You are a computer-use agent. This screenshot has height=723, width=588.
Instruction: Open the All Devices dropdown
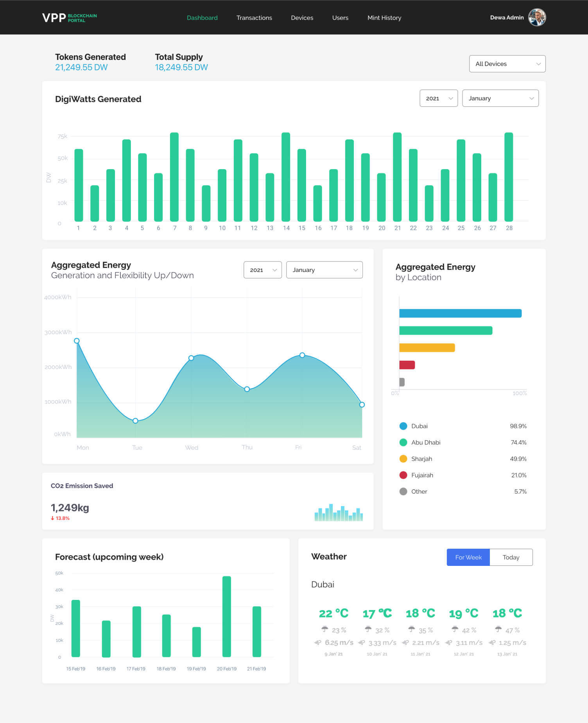point(507,64)
